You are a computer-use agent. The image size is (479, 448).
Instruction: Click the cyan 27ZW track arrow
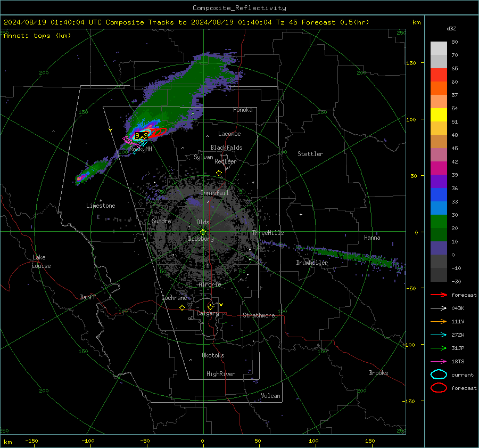439,335
